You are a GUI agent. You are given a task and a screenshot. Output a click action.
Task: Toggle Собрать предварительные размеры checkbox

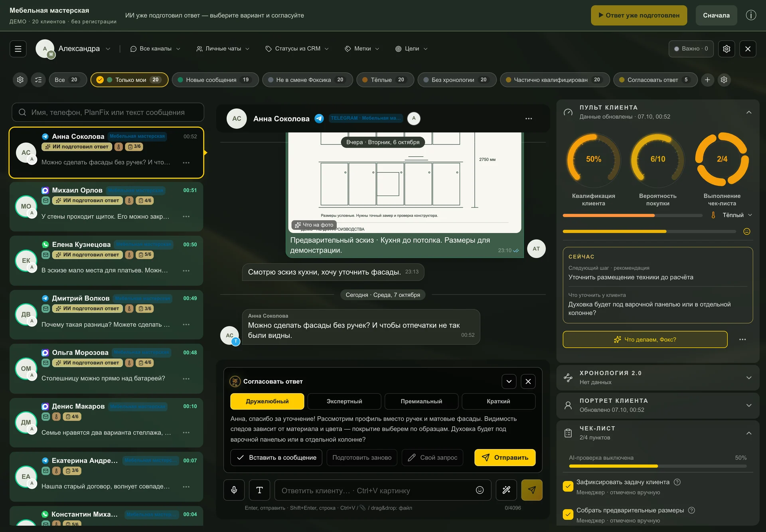click(568, 515)
